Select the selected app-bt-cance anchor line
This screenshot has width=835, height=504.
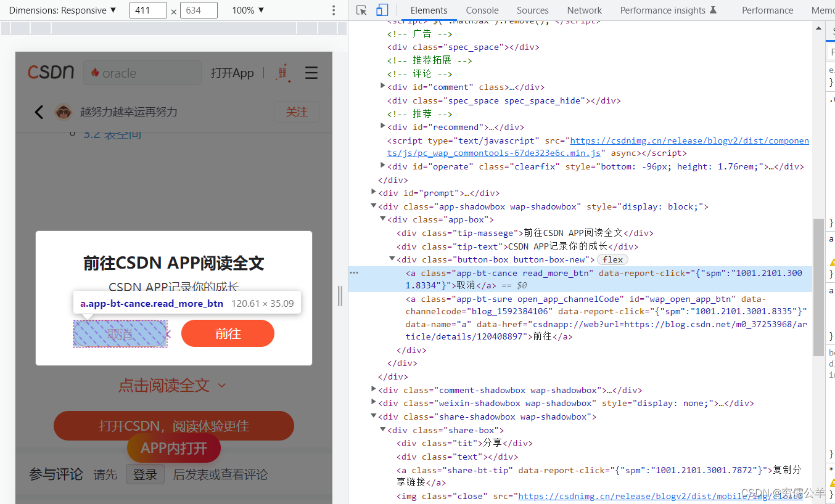click(580, 279)
